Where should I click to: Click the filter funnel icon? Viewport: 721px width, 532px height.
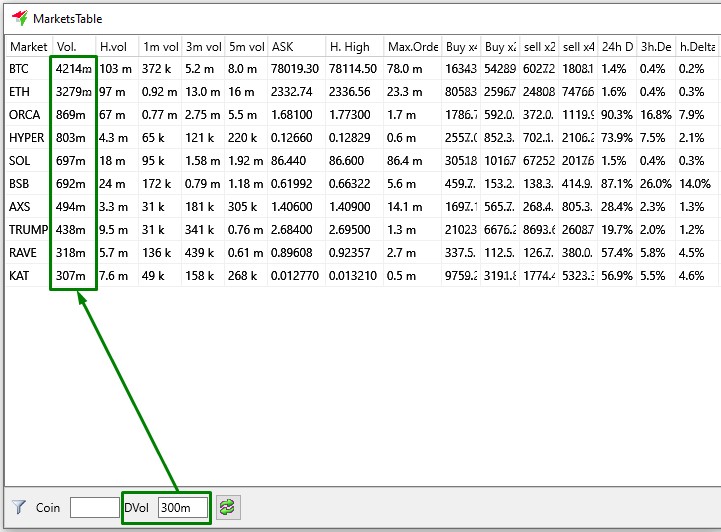click(x=18, y=508)
